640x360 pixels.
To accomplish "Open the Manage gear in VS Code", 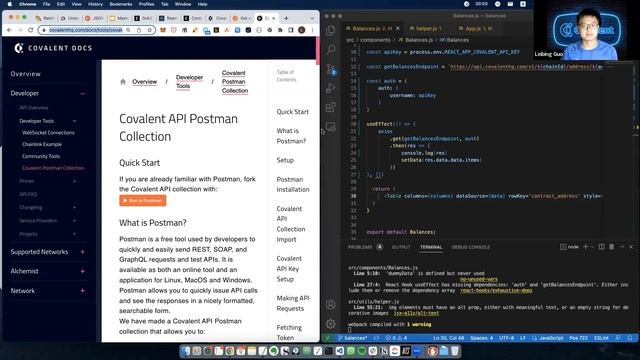I will (x=331, y=324).
